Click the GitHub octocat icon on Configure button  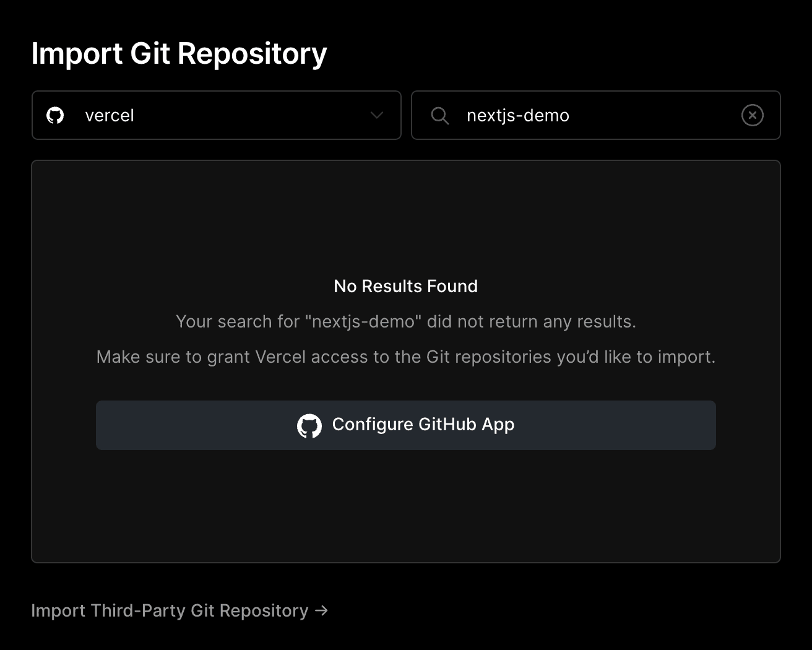coord(309,425)
